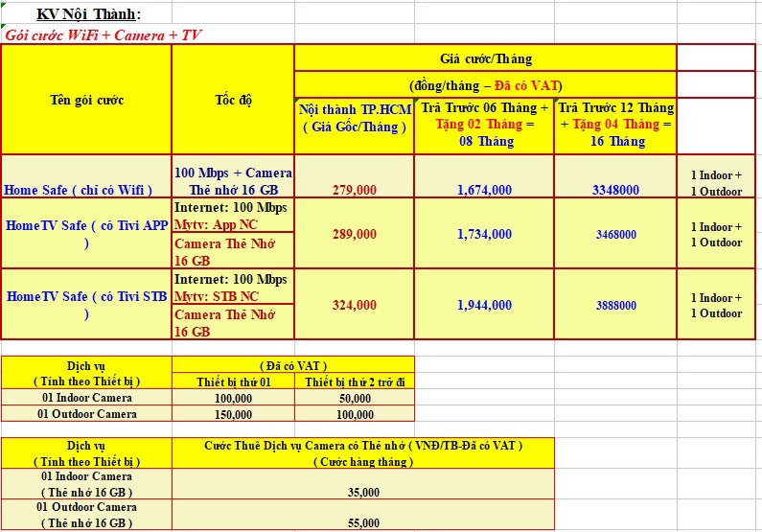The height and width of the screenshot is (532, 762).
Task: Click the 3348000 price cell
Action: tap(615, 175)
